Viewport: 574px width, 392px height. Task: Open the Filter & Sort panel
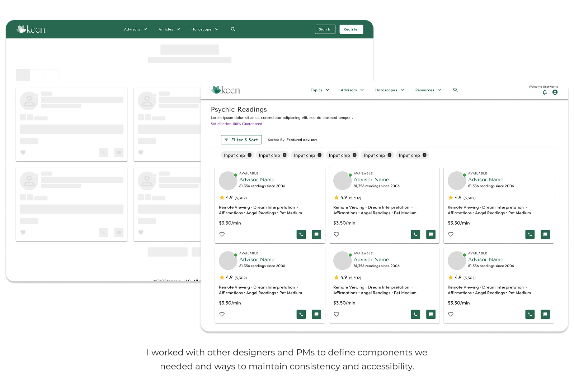click(x=241, y=140)
